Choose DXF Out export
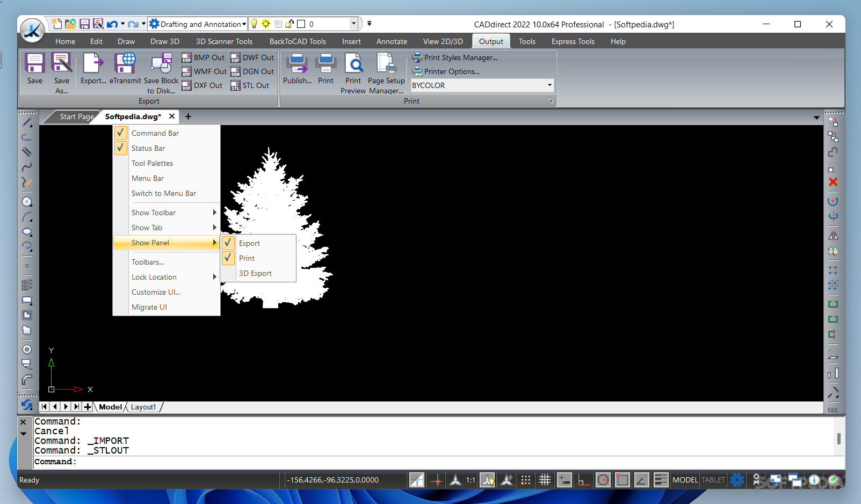The height and width of the screenshot is (504, 861). pyautogui.click(x=202, y=85)
